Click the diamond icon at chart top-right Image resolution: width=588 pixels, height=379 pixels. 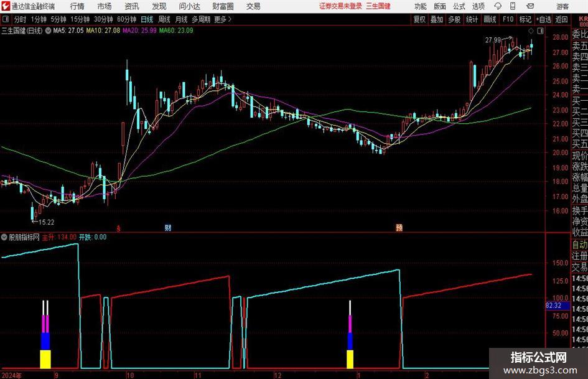[x=531, y=31]
